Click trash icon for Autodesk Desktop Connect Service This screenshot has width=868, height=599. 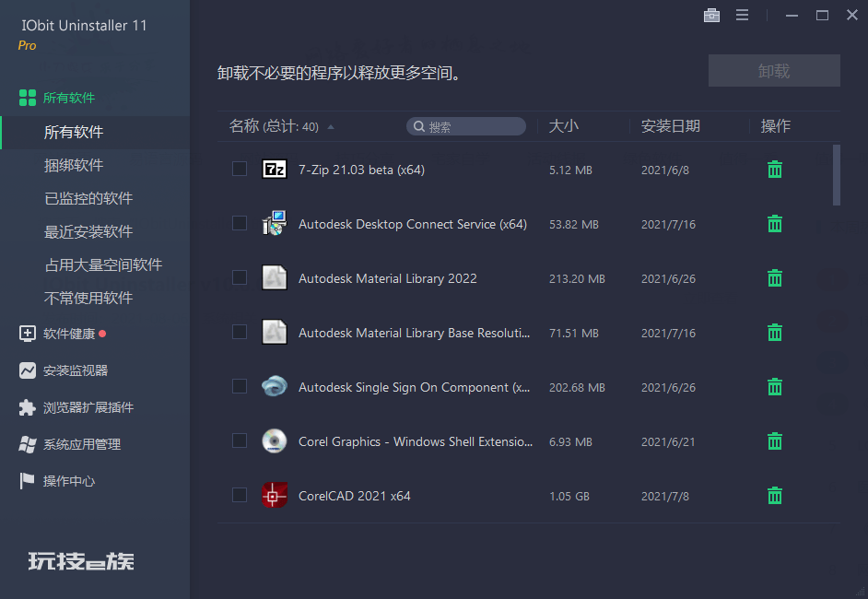point(775,224)
